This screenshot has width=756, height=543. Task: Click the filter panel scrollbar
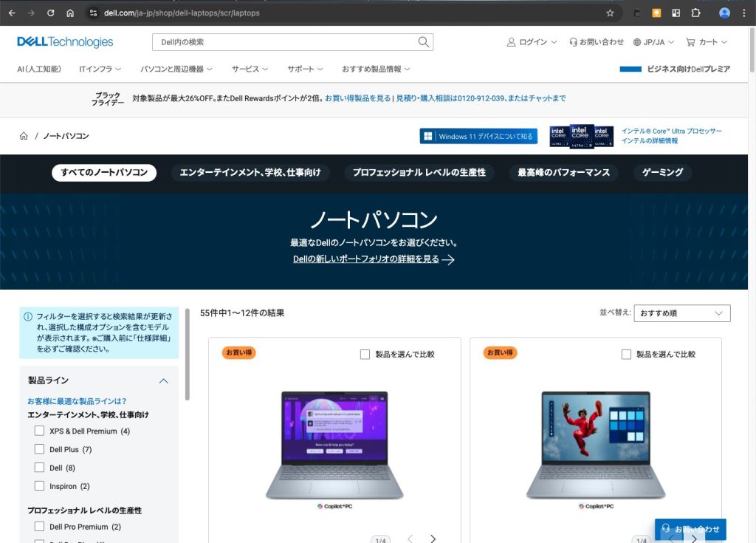pos(187,355)
